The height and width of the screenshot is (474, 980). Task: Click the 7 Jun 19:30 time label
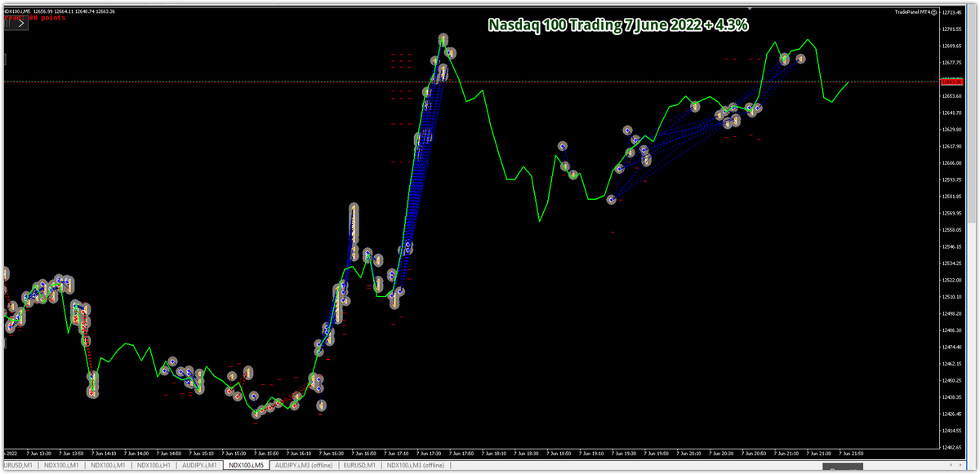coord(625,453)
